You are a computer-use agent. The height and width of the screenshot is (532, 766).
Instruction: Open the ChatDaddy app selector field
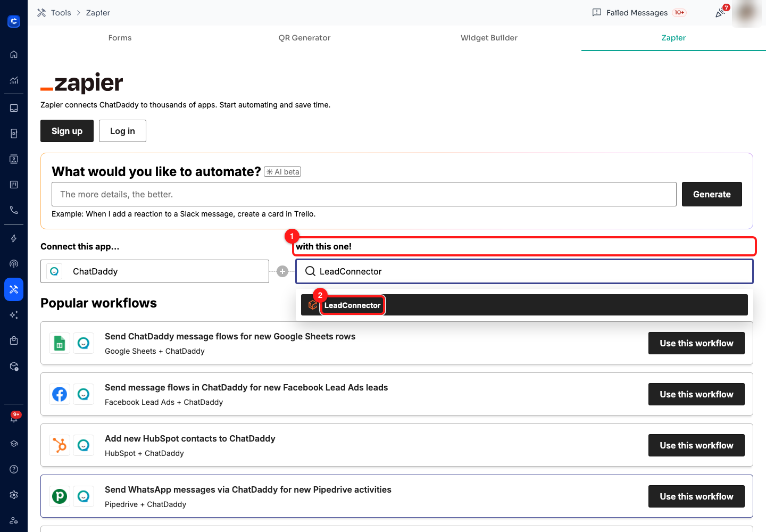pyautogui.click(x=155, y=271)
